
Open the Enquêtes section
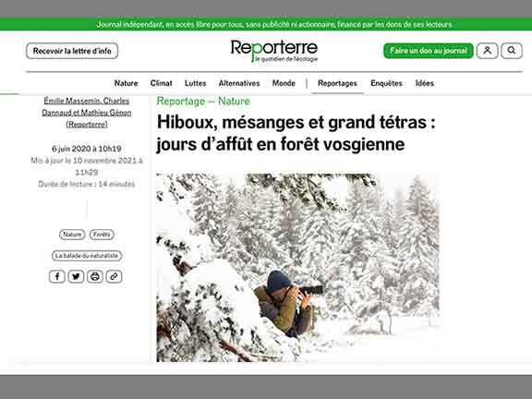(x=386, y=83)
